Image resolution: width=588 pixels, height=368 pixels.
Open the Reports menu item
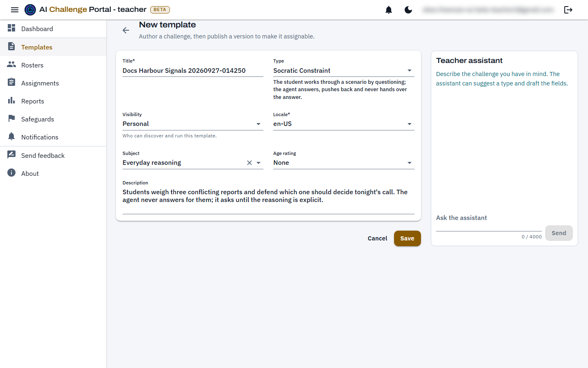[x=53, y=101]
